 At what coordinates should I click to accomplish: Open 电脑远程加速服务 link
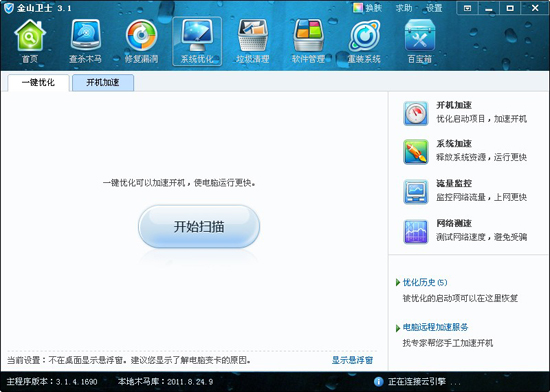click(x=435, y=327)
